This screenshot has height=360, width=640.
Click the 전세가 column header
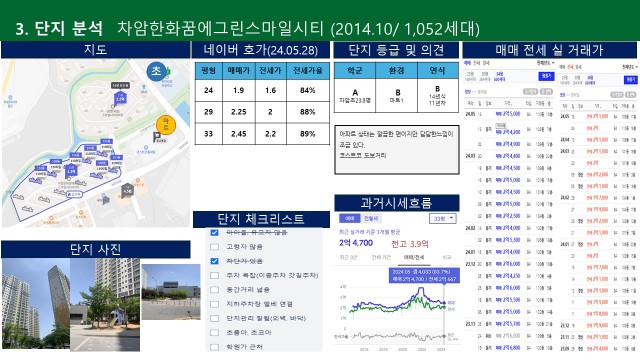(271, 70)
